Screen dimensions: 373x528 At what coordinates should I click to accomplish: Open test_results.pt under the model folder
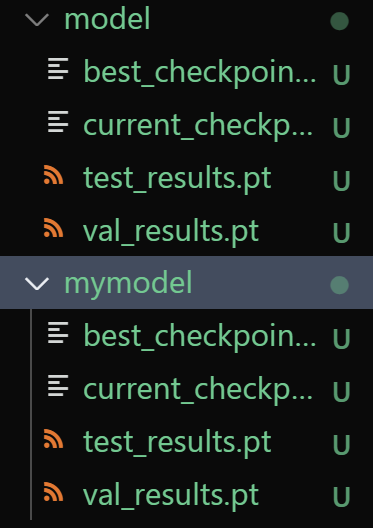point(177,177)
